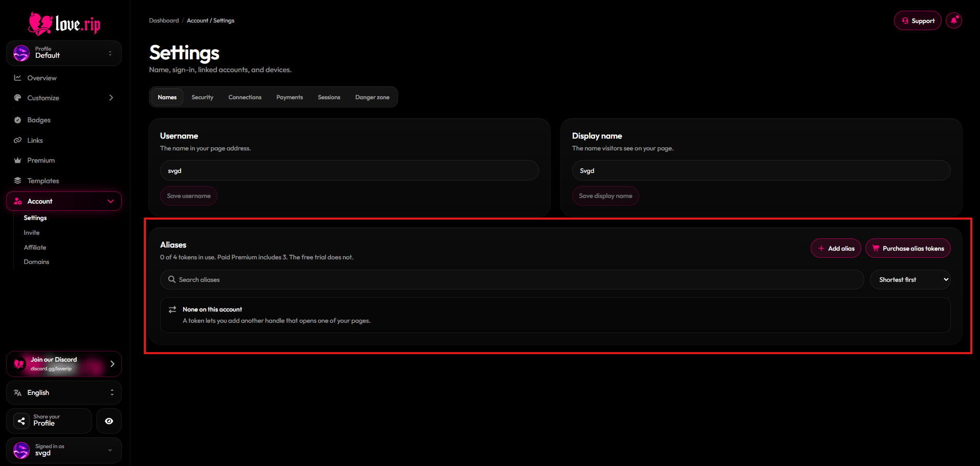Open the Signed in as svgd menu
The image size is (980, 466).
click(x=64, y=450)
